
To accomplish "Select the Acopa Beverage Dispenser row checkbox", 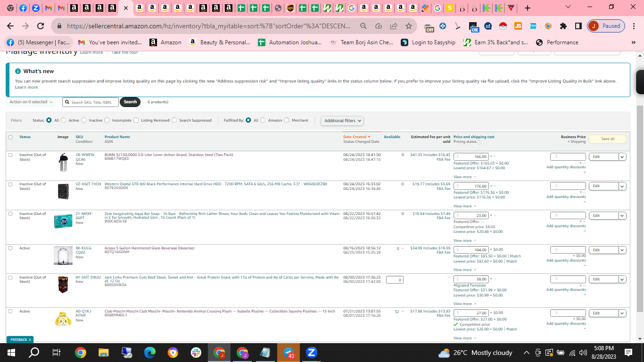I will pos(10,248).
